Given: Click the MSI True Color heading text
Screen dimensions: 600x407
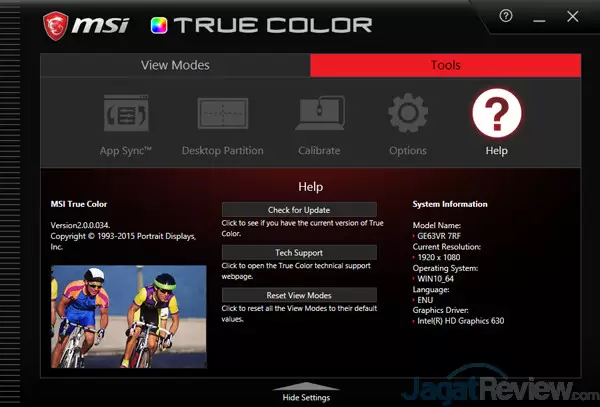Looking at the screenshot, I should [x=79, y=204].
